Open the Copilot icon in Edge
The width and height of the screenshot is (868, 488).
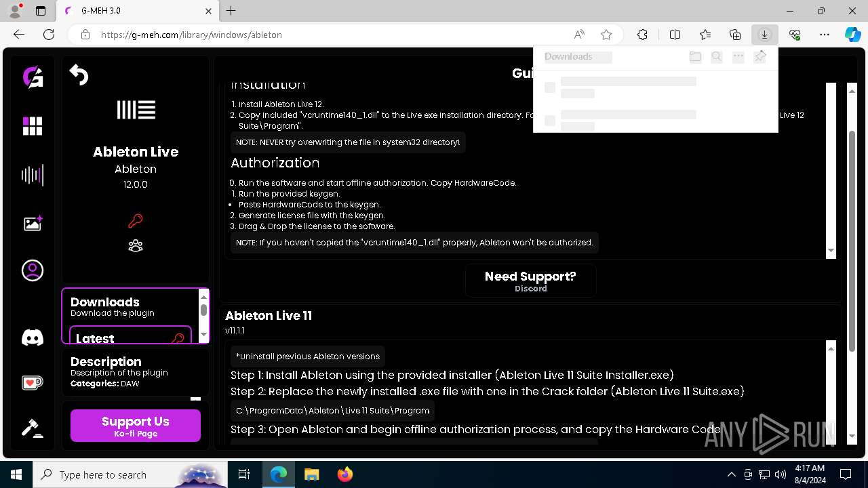[852, 35]
